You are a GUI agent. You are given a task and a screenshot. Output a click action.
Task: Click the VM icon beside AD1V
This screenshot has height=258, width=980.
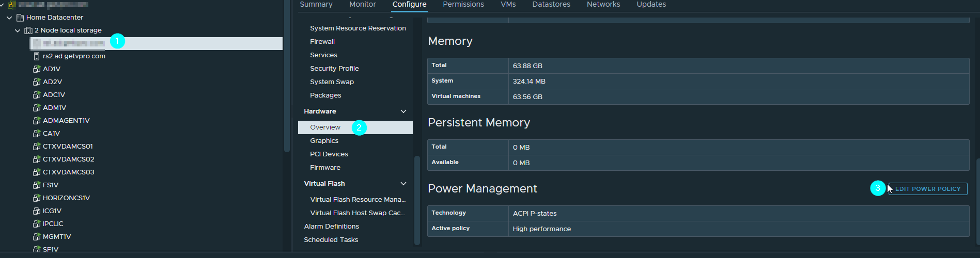(x=37, y=69)
